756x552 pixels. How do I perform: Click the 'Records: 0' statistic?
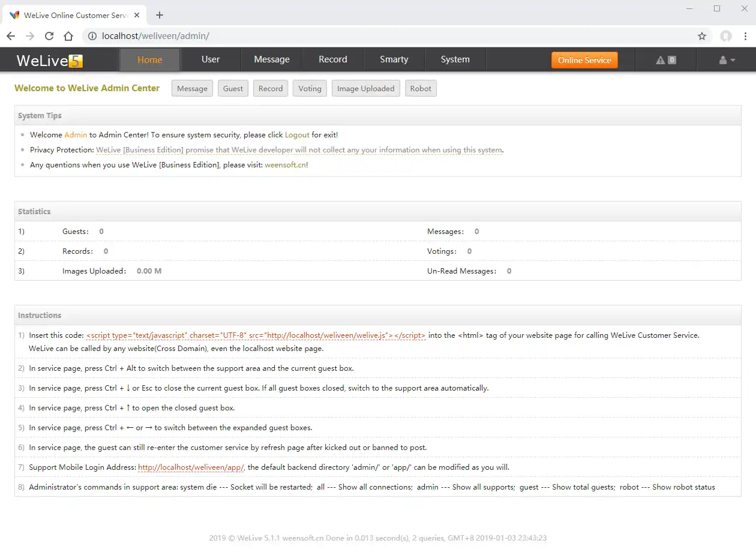click(x=85, y=251)
